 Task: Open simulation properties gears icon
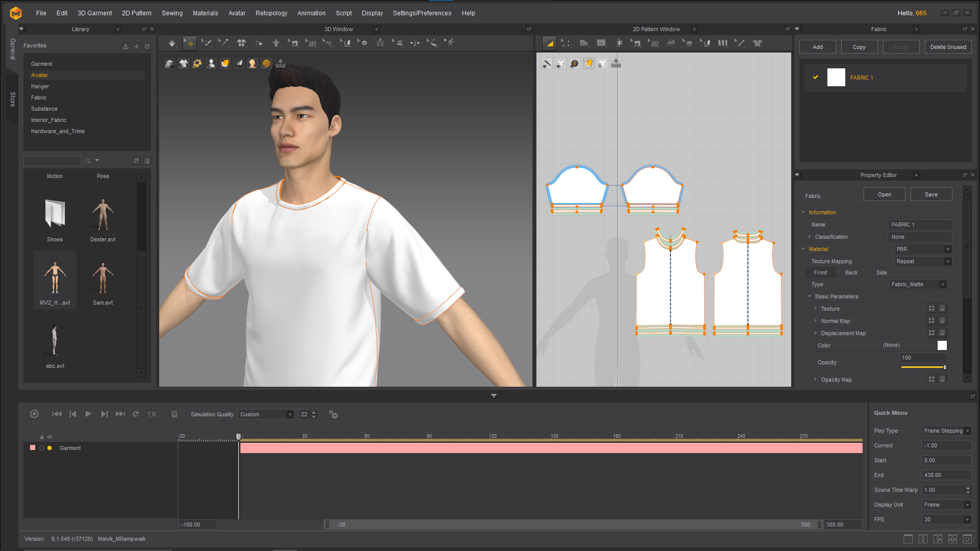pyautogui.click(x=333, y=414)
